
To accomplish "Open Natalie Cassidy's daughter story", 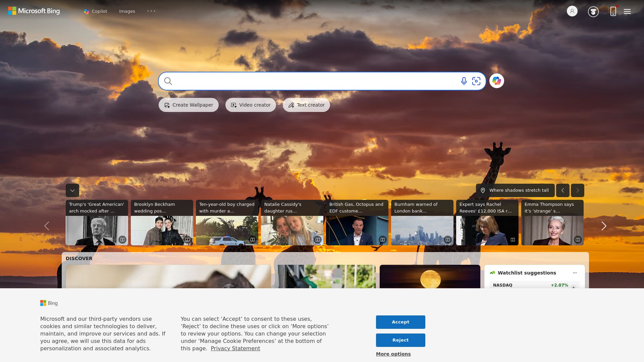I will pyautogui.click(x=292, y=223).
